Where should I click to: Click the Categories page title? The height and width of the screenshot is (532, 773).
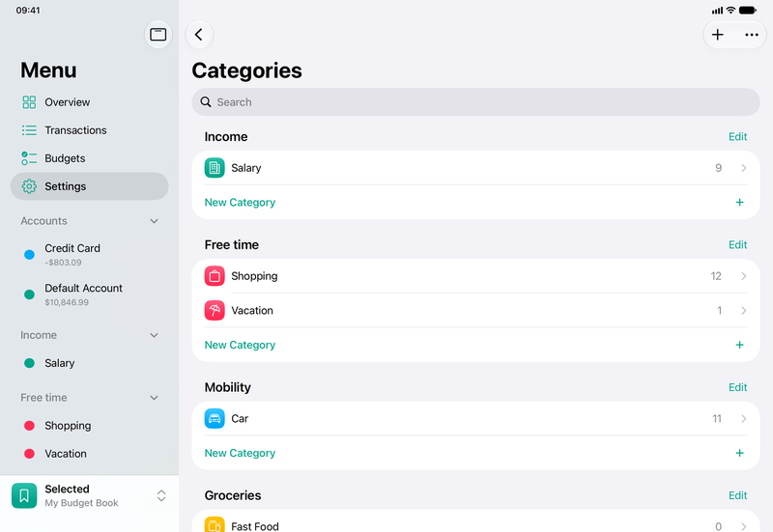coord(246,70)
